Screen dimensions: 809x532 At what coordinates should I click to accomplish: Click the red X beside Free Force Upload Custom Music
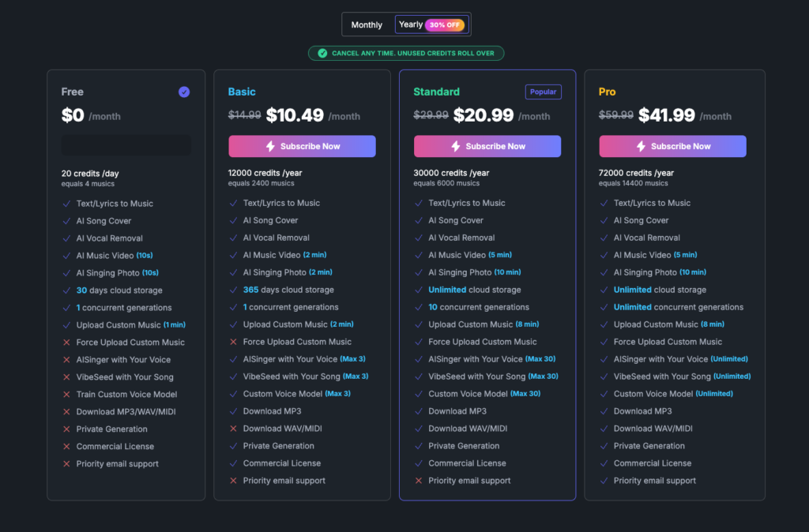(66, 343)
